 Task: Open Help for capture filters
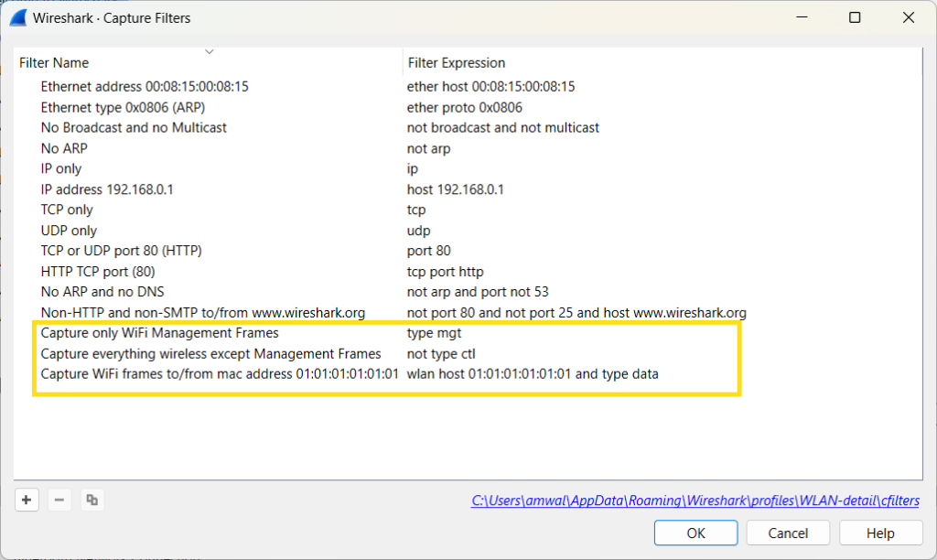coord(879,533)
